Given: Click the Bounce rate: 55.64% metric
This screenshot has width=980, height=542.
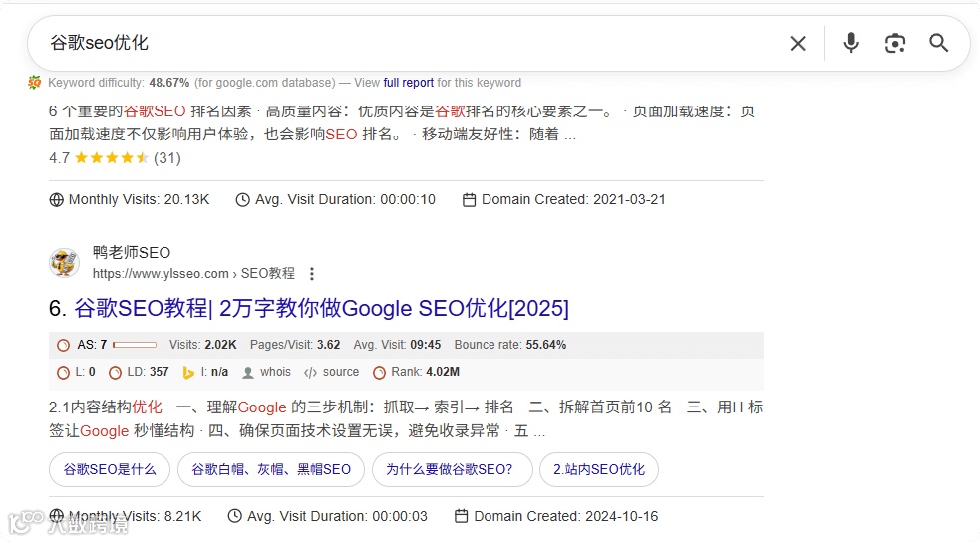Looking at the screenshot, I should point(510,345).
